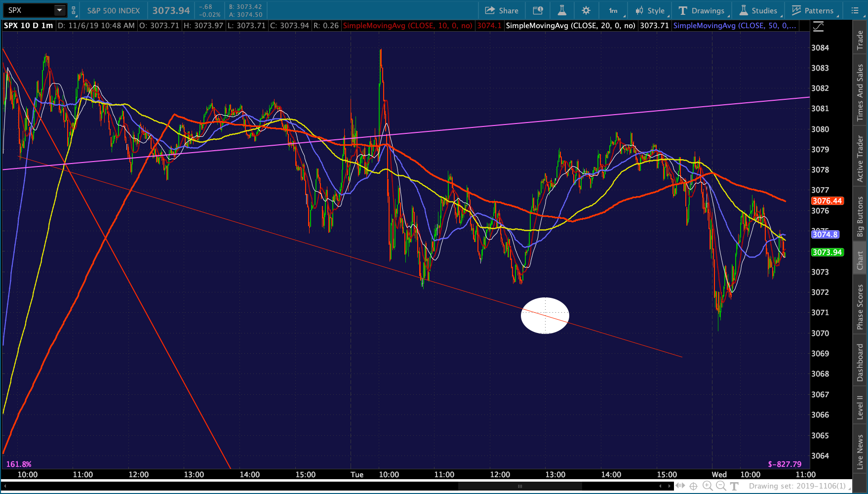
Task: Click the 3074.1 moving average value
Action: [x=489, y=25]
